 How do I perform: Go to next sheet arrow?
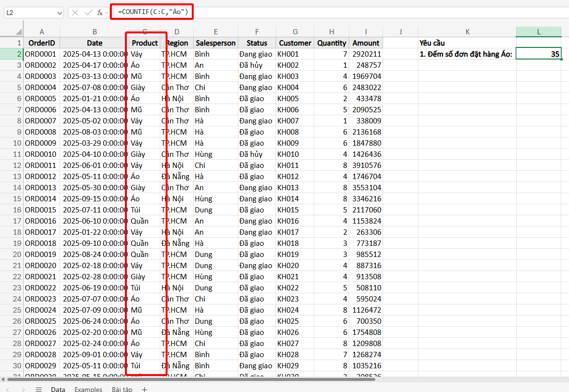[x=23, y=389]
